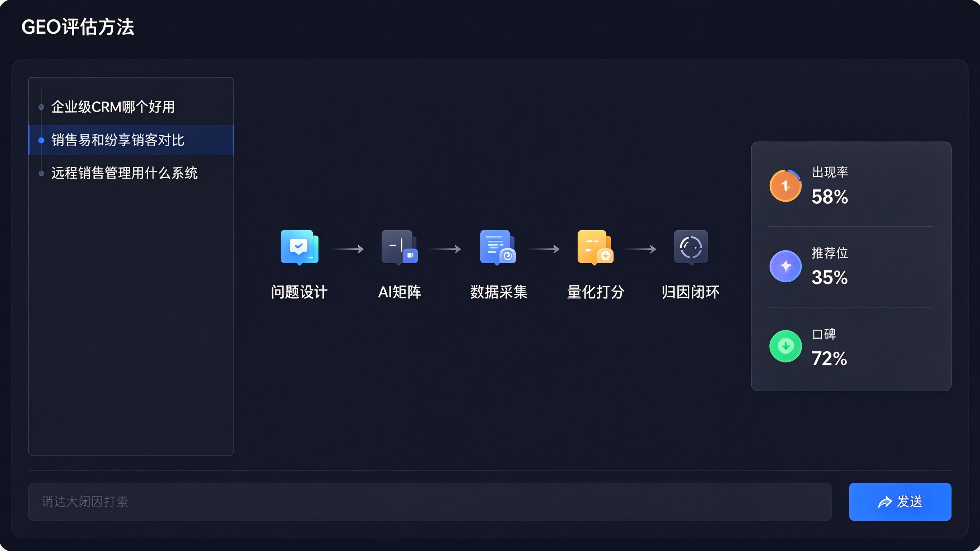980x551 pixels.
Task: Click the 量化打分 step label
Action: (596, 292)
